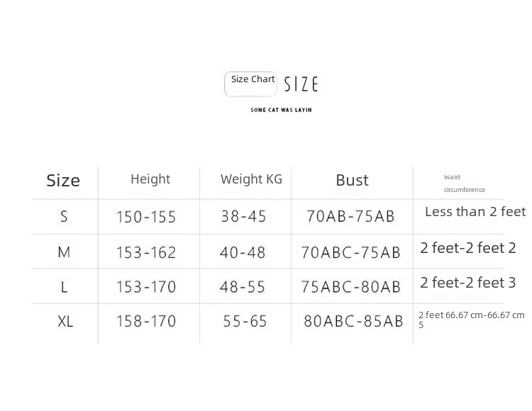This screenshot has width=532, height=411.
Task: Click the SOME CAT WAS LAYIN subtitle
Action: 281,110
